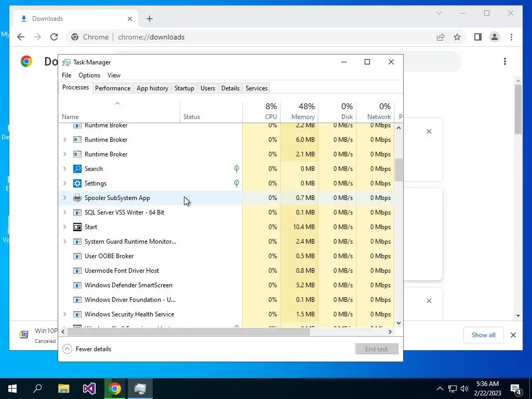
Task: Click the Windows Security Health Service icon
Action: point(77,314)
